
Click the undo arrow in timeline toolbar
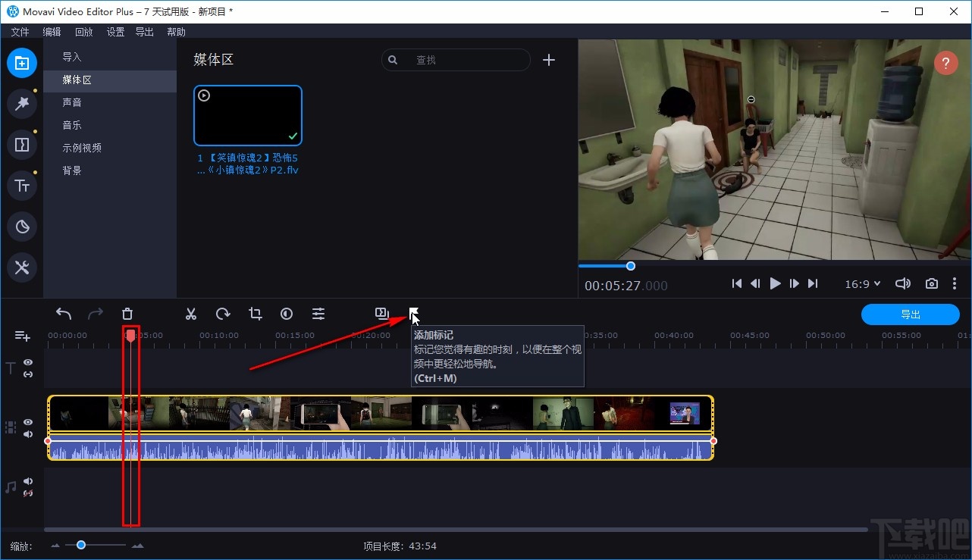(x=64, y=314)
